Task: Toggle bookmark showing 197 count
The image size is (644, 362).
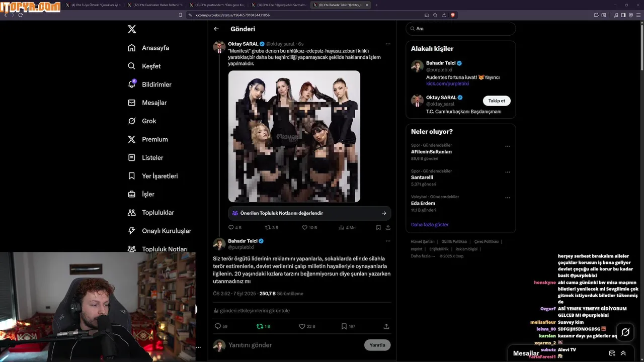Action: tap(348, 326)
